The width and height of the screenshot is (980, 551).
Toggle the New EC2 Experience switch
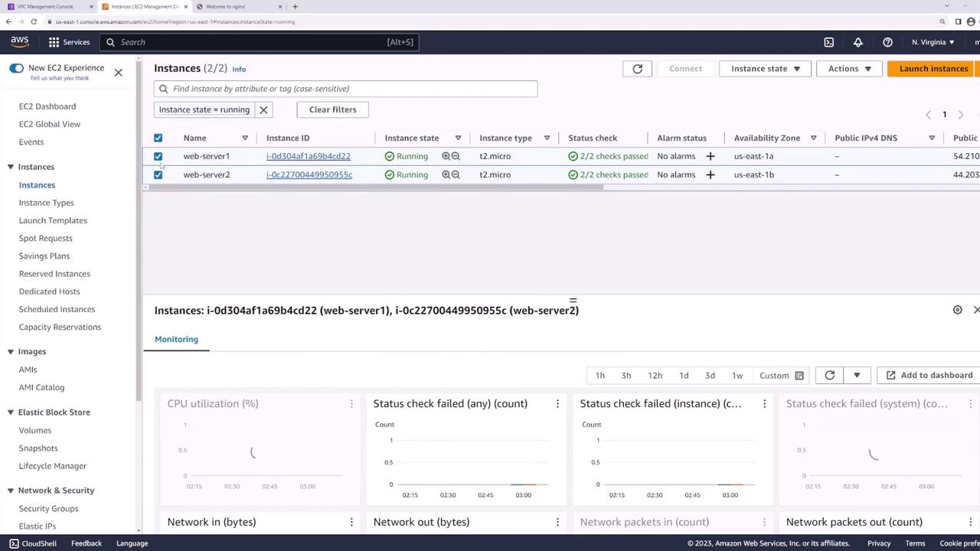click(x=17, y=68)
